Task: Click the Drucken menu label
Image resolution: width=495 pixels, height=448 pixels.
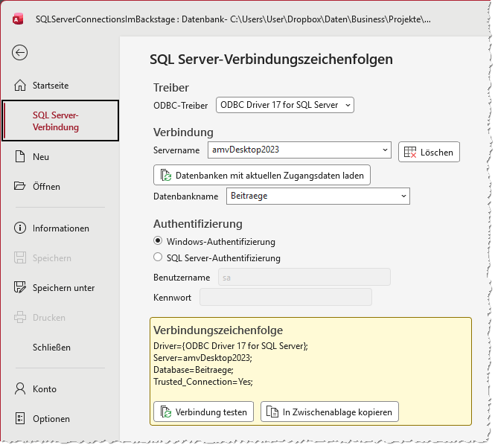Action: point(49,317)
